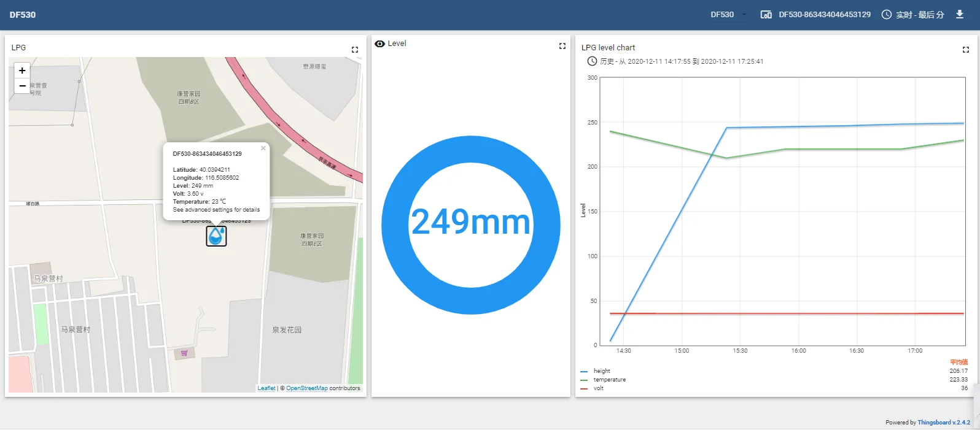Click See advanced settings for details text

(216, 210)
